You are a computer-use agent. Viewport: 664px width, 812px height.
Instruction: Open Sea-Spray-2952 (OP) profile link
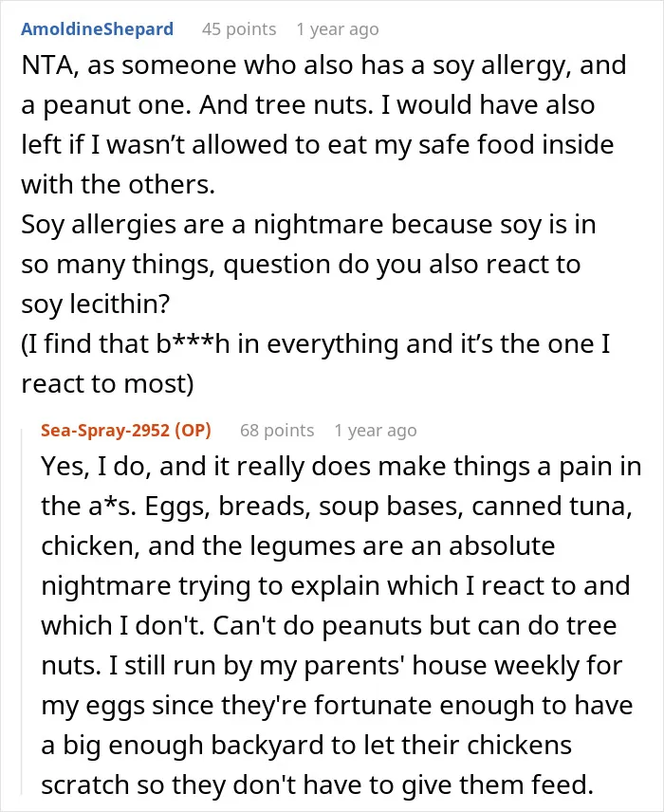pyautogui.click(x=126, y=431)
